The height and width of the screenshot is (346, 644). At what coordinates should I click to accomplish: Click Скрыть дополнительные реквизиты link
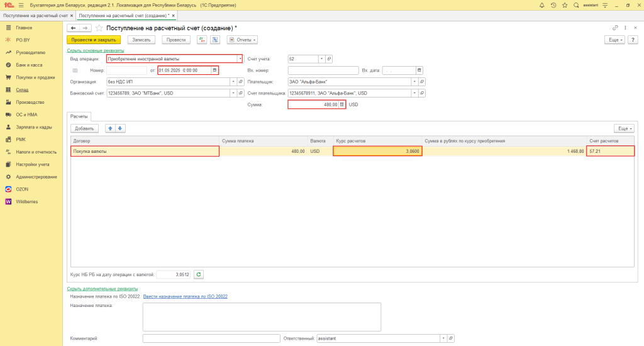(103, 289)
